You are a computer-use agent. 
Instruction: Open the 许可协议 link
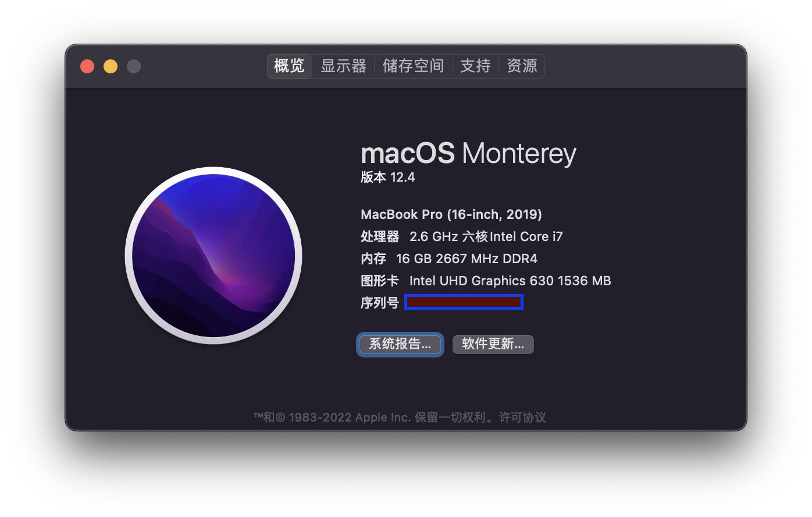[x=522, y=417]
